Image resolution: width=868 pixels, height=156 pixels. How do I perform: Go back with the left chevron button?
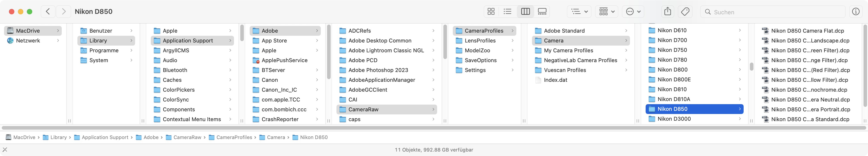(48, 11)
